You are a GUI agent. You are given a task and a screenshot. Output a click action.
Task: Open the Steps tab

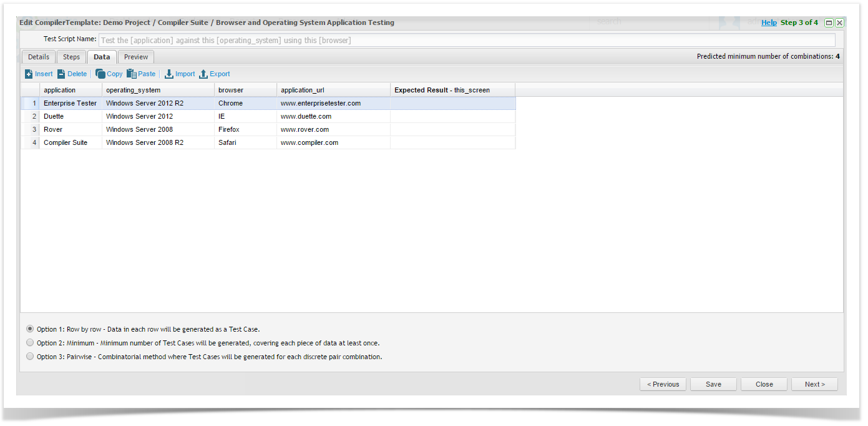(72, 57)
